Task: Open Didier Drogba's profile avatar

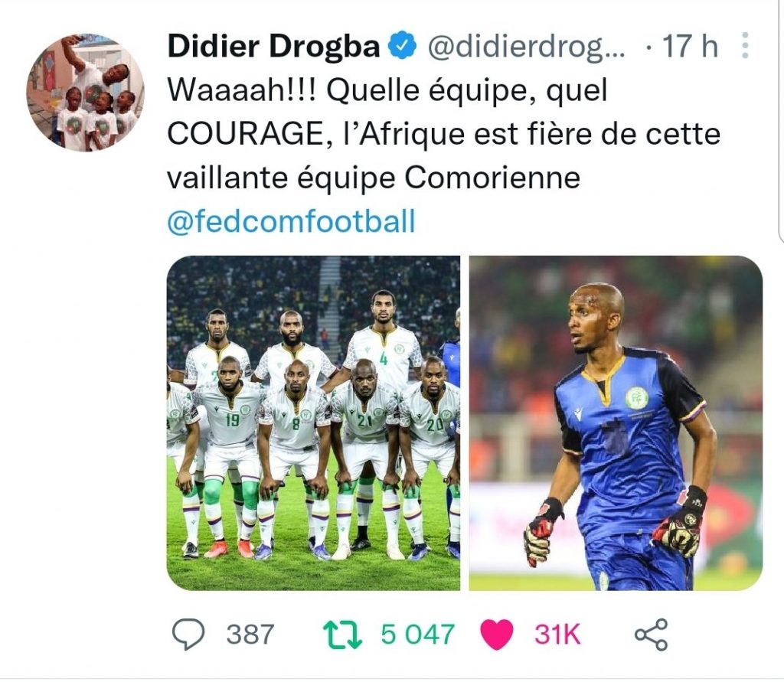Action: coord(86,93)
